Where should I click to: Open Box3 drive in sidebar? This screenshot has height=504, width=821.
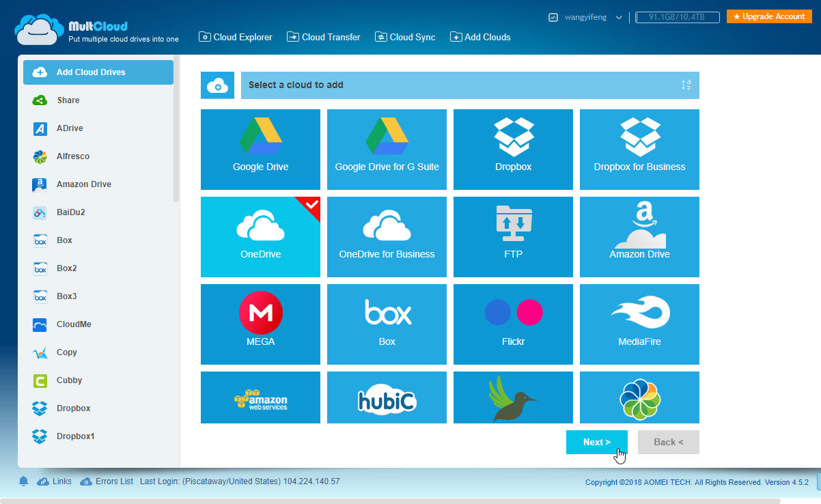tap(98, 296)
